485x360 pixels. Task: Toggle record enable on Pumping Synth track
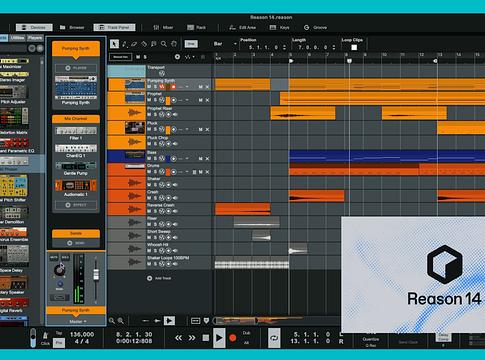(x=173, y=87)
